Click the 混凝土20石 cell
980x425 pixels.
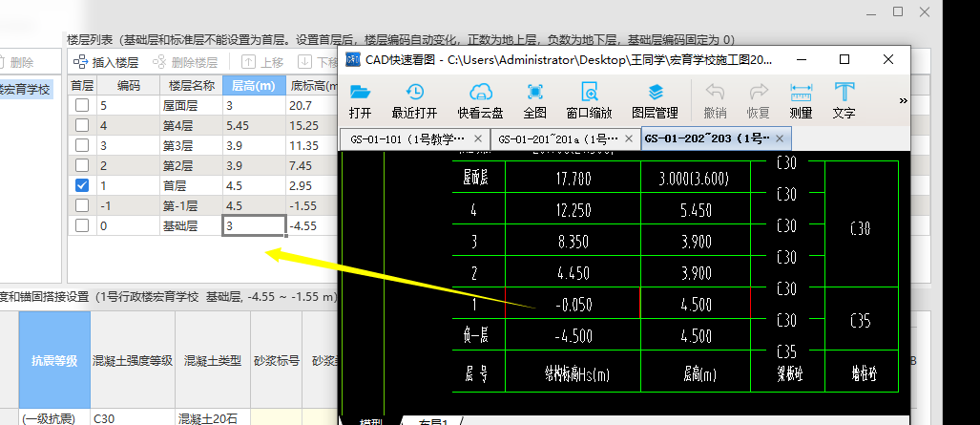[213, 417]
